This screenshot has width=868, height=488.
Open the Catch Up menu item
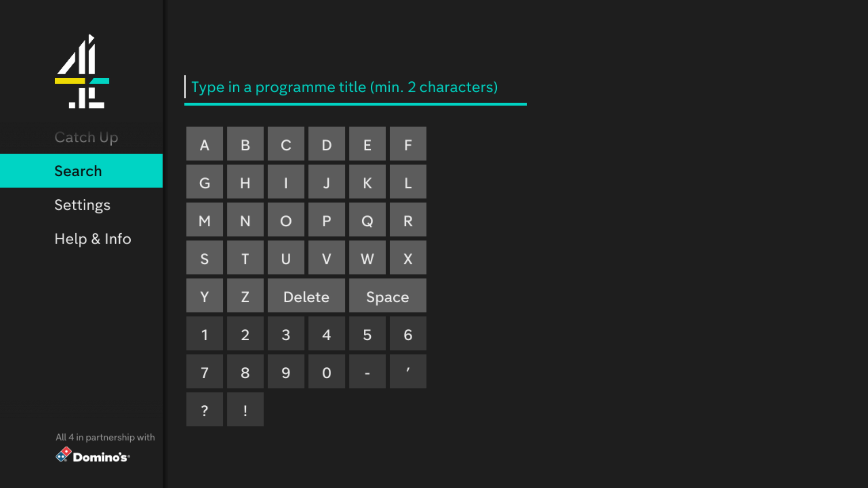[86, 137]
